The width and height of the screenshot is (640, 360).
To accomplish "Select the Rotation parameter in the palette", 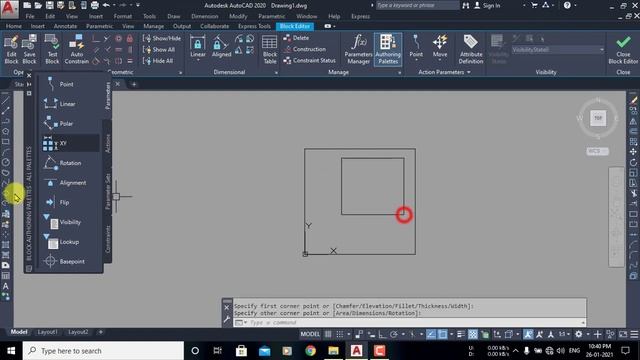I will coord(70,163).
